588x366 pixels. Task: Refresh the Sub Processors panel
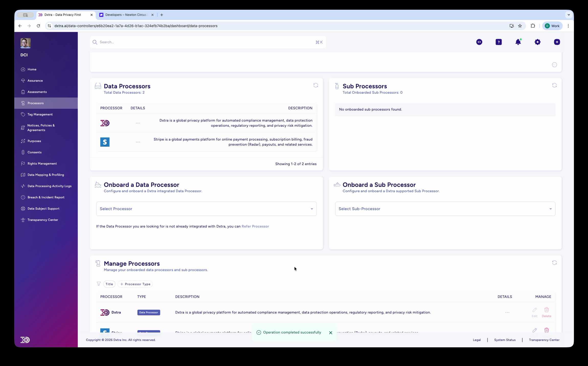click(x=555, y=85)
